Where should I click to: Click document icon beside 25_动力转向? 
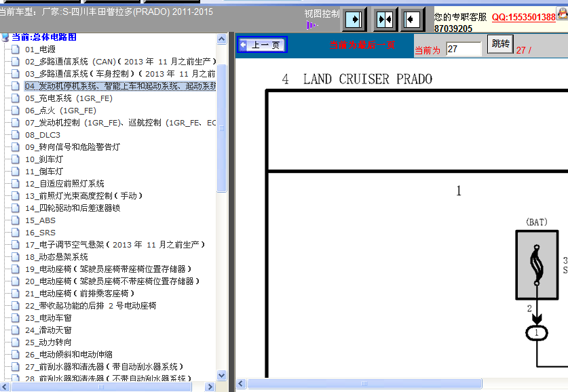15,342
